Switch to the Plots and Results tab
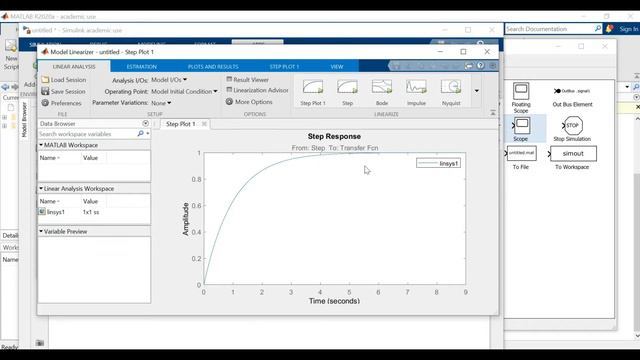 tap(213, 67)
